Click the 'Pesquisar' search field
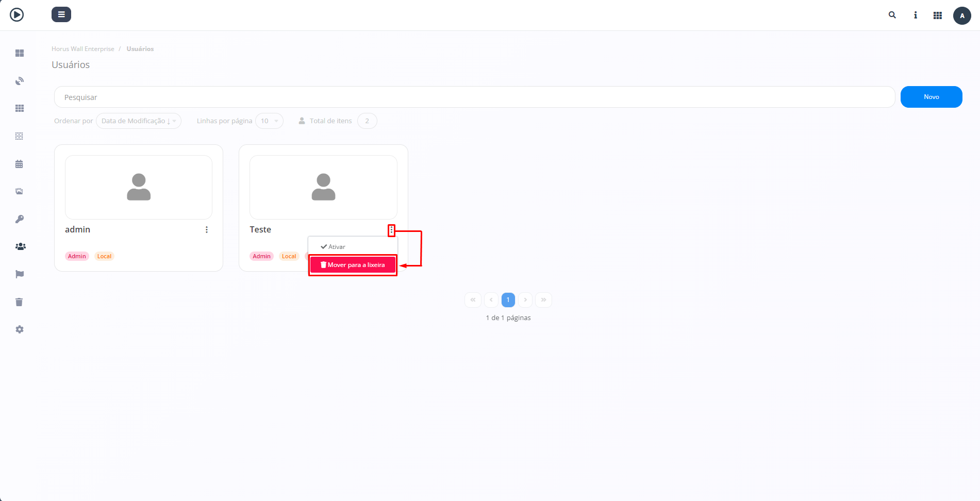 point(474,97)
